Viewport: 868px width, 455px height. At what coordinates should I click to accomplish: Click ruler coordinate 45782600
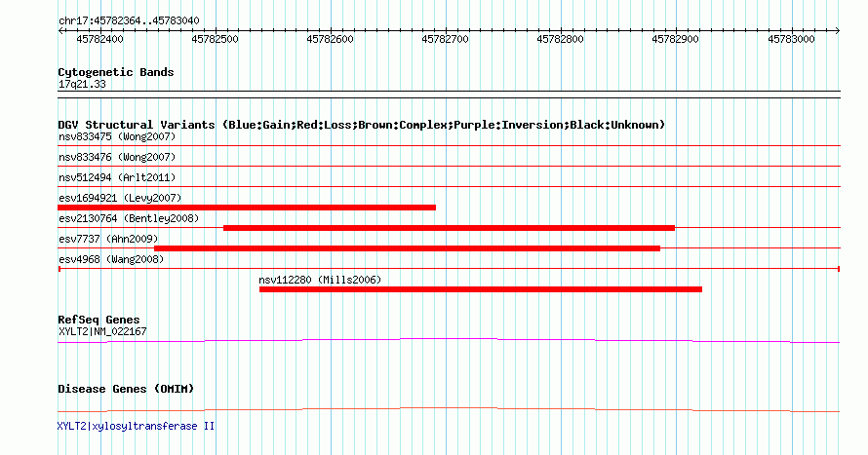[x=330, y=39]
